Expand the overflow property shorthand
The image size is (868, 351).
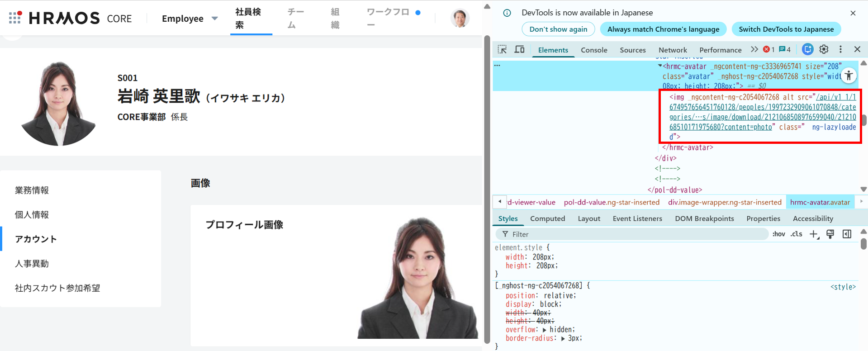coord(545,330)
